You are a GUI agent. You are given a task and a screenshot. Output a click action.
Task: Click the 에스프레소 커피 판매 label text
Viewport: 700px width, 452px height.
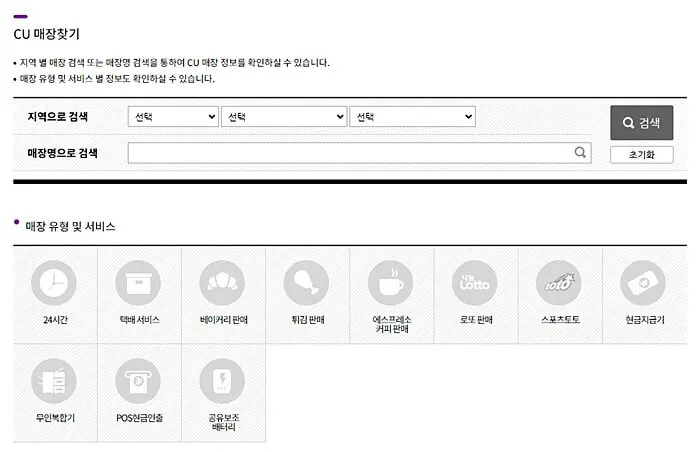[392, 324]
